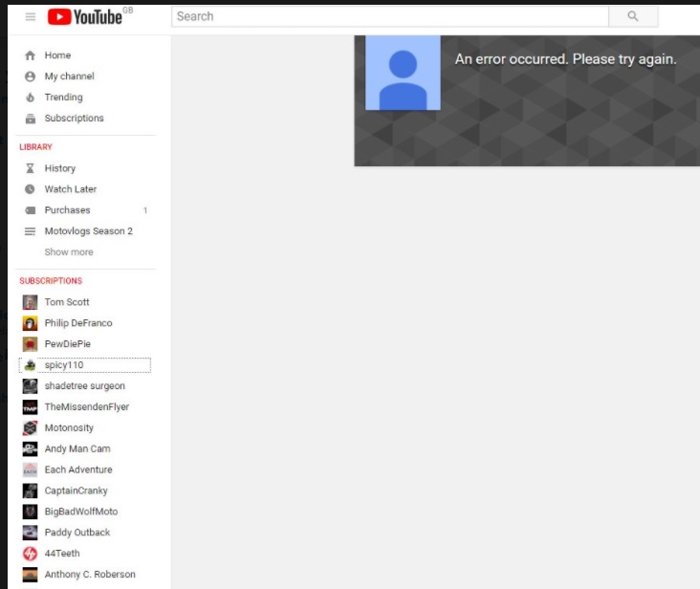Click the Home house icon
This screenshot has height=589, width=700.
click(30, 55)
